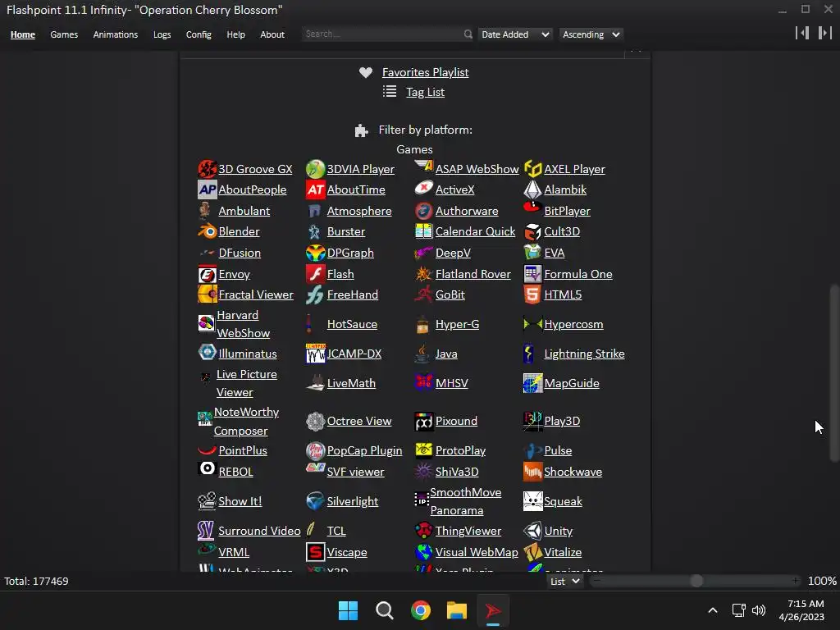840x630 pixels.
Task: Open the About tab
Action: (x=272, y=34)
